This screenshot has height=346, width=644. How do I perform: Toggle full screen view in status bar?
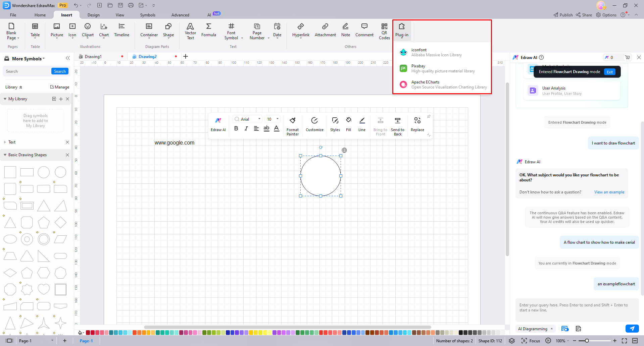pyautogui.click(x=624, y=341)
